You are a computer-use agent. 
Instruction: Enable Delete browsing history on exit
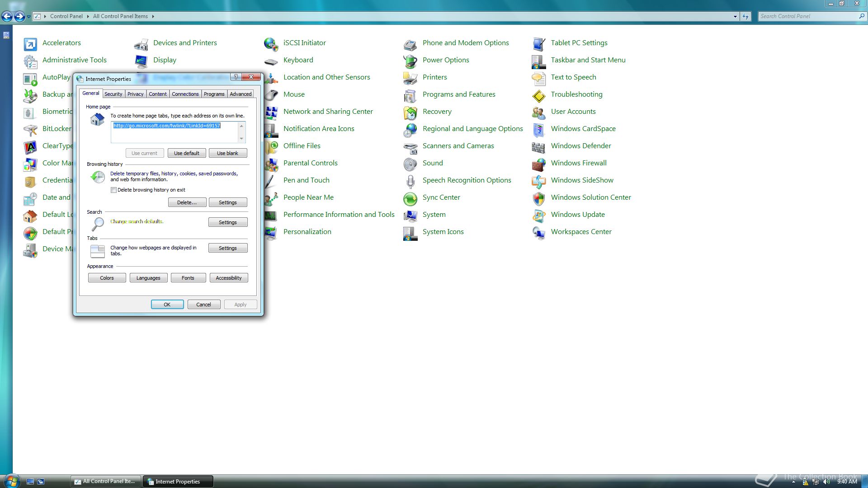point(113,190)
